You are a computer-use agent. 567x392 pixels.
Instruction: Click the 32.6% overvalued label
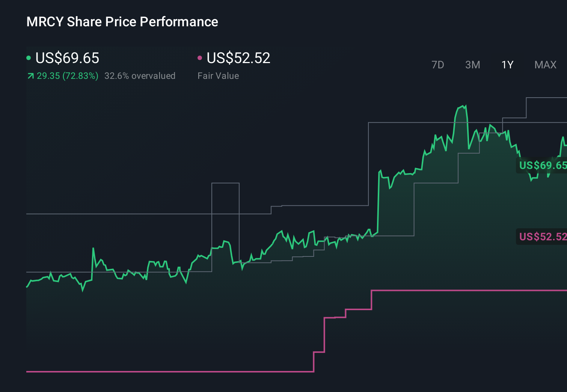140,76
